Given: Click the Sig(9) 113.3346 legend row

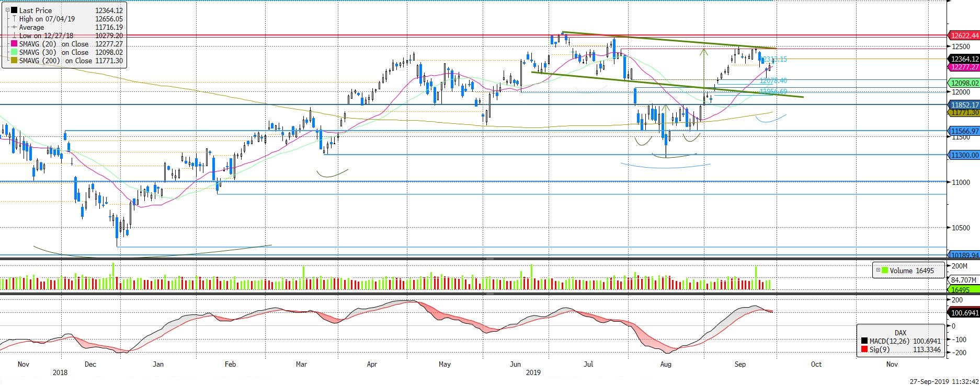Looking at the screenshot, I should (900, 349).
